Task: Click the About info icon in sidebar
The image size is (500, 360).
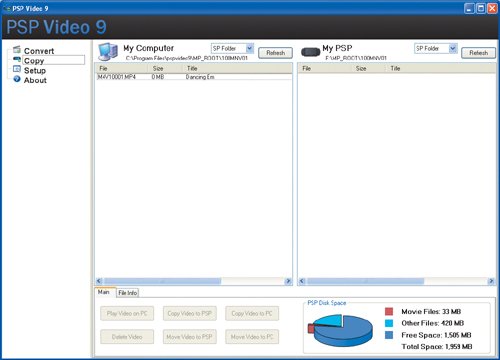Action: coord(17,79)
